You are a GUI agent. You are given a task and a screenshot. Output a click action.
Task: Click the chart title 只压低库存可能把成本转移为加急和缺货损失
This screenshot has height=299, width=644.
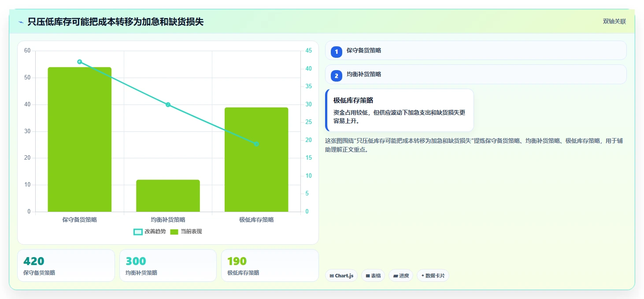(115, 22)
